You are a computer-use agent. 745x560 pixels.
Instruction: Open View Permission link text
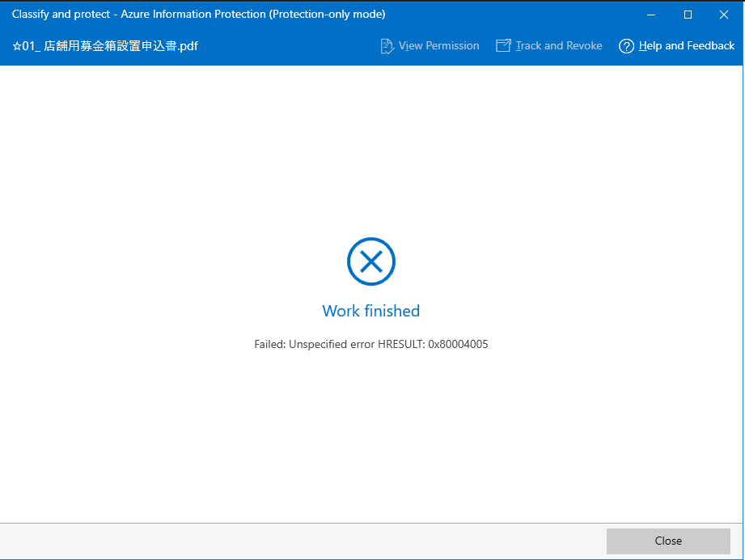pyautogui.click(x=438, y=45)
